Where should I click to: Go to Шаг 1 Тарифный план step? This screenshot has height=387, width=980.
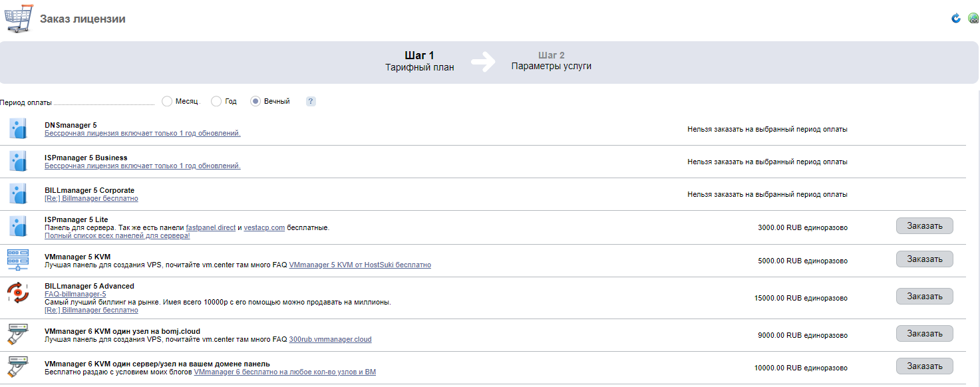point(419,61)
